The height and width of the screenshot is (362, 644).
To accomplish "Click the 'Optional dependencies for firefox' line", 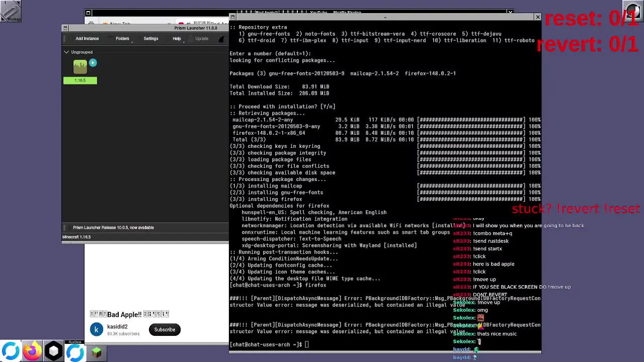I will click(x=279, y=206).
